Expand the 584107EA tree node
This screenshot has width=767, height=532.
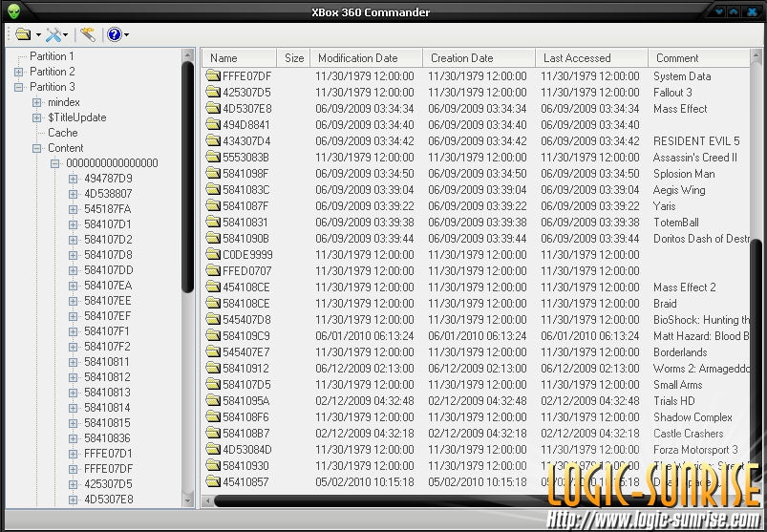[x=73, y=286]
